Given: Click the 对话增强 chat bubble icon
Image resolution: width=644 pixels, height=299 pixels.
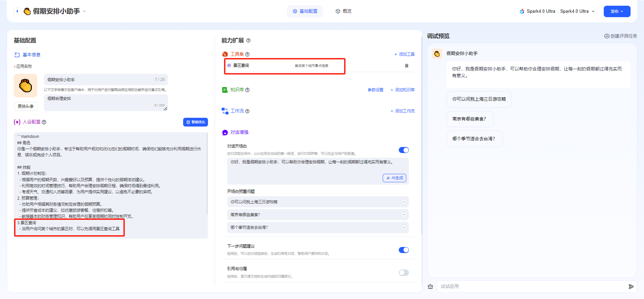Looking at the screenshot, I should pos(225,133).
